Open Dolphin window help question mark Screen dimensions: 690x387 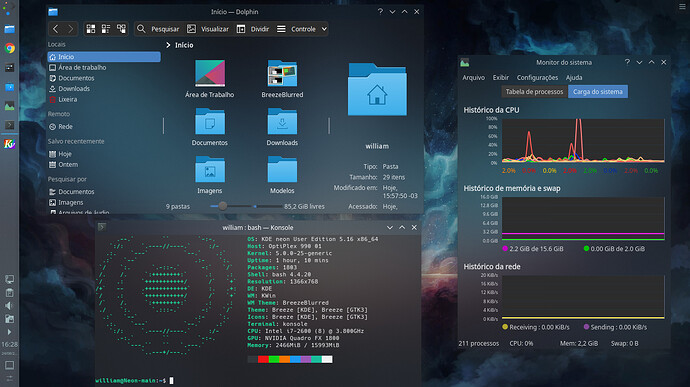click(x=380, y=12)
